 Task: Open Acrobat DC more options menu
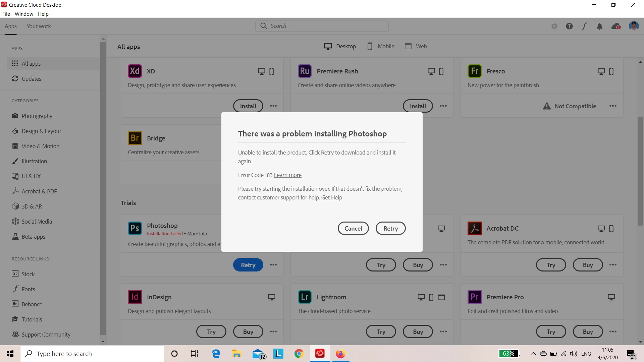pyautogui.click(x=613, y=265)
